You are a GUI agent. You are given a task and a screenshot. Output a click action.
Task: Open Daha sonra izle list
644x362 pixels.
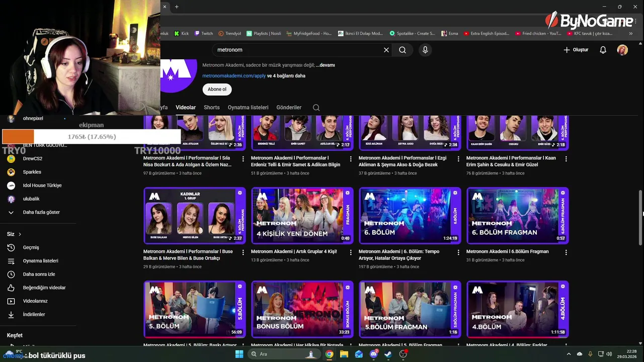pyautogui.click(x=38, y=274)
